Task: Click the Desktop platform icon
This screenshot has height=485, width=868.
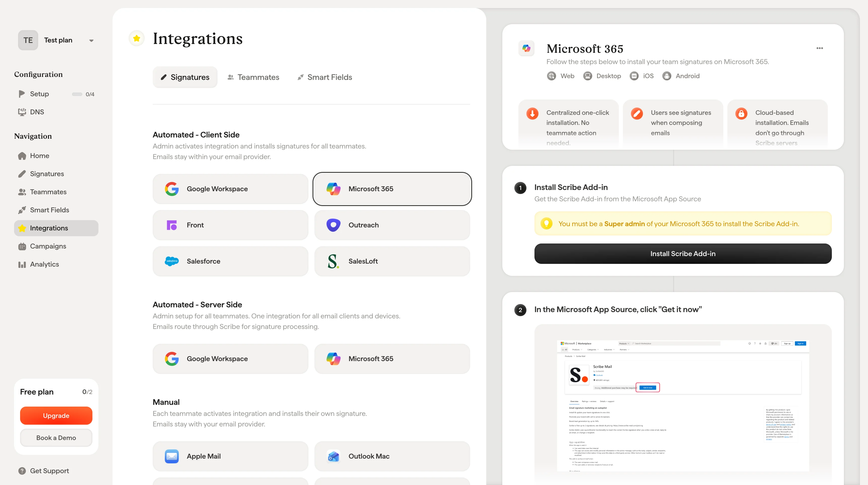Action: point(587,76)
